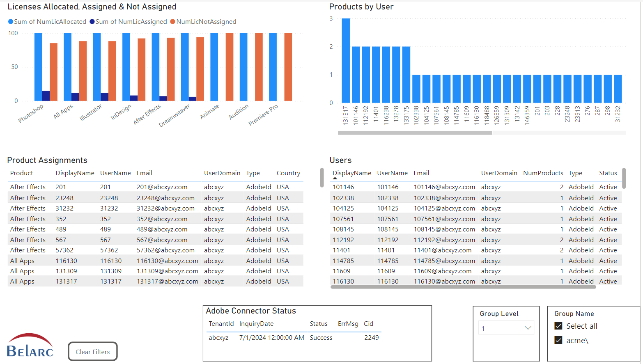This screenshot has height=364, width=643.
Task: Click the sort arrow under Users DisplayName
Action: click(x=335, y=179)
